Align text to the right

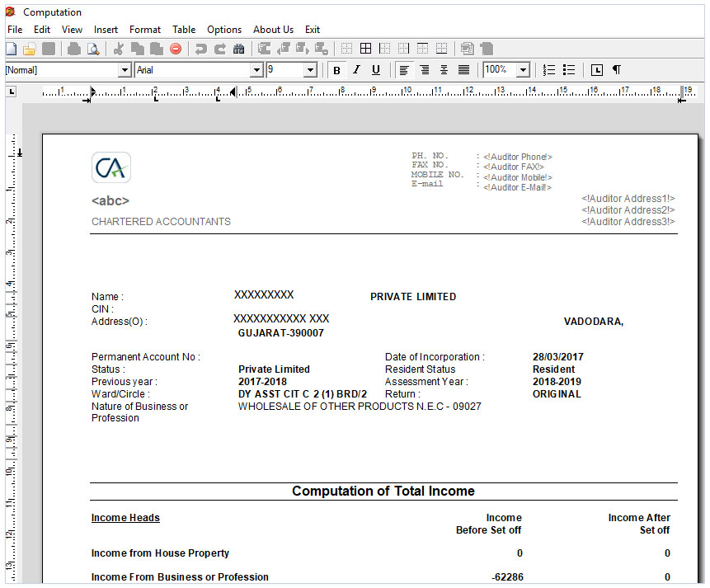pos(425,70)
